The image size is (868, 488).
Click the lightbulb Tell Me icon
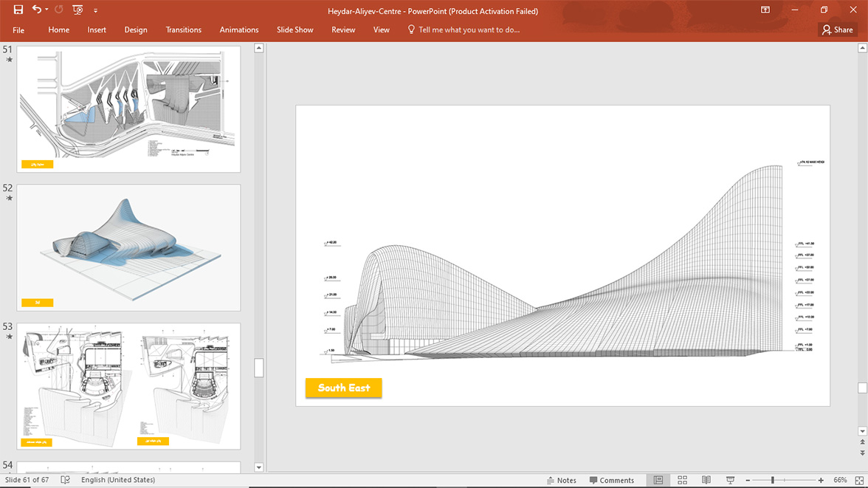coord(410,30)
